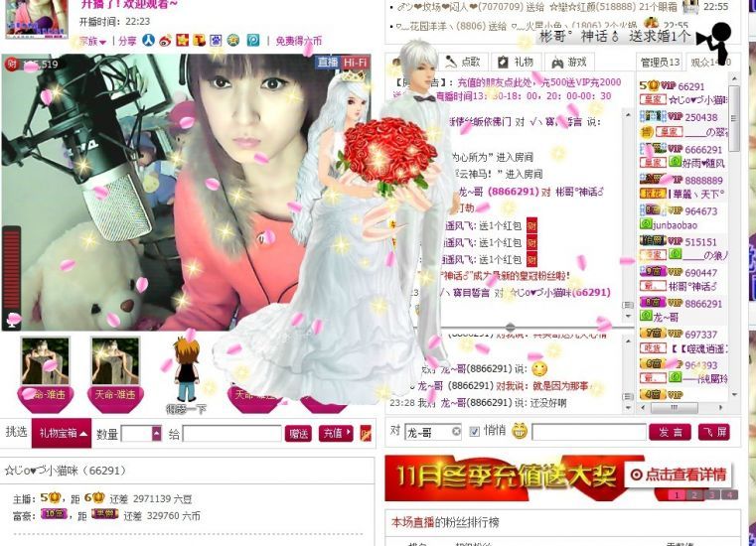Open the 免费得六币 link

(x=298, y=41)
